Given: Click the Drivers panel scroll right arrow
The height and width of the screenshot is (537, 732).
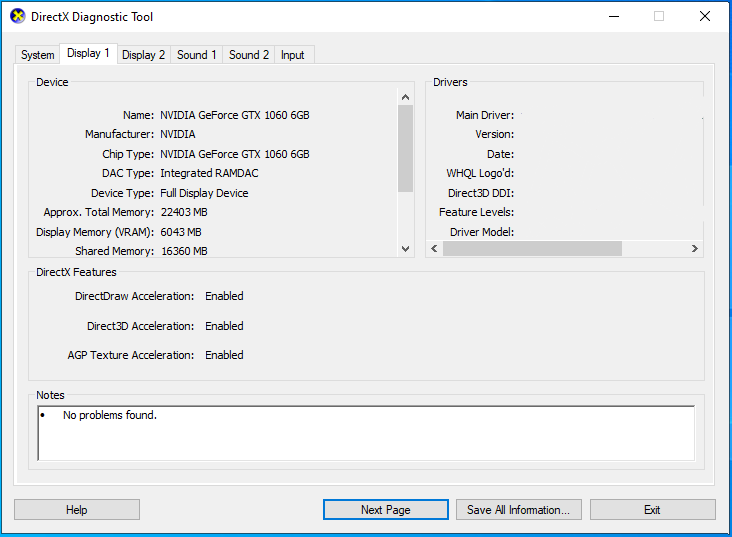Looking at the screenshot, I should (x=695, y=249).
